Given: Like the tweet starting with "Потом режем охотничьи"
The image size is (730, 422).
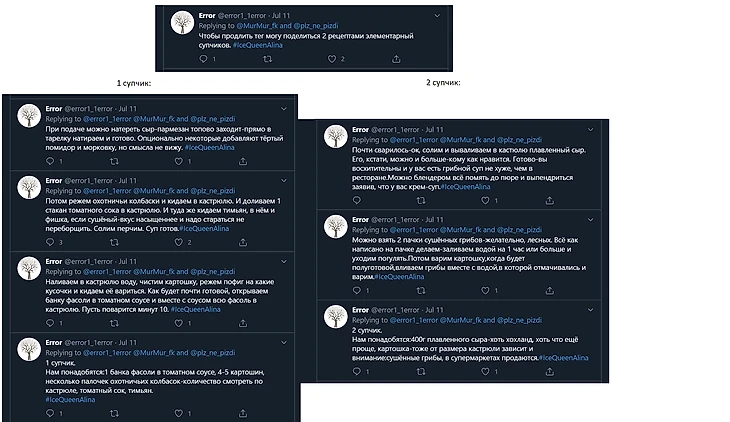Looking at the screenshot, I should point(179,241).
